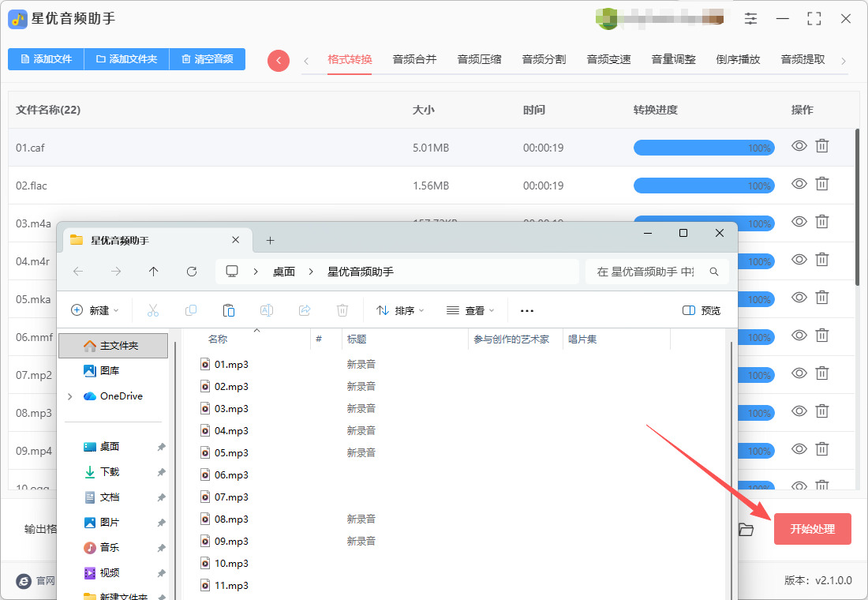Switch to the 音频压缩 tab

(479, 59)
